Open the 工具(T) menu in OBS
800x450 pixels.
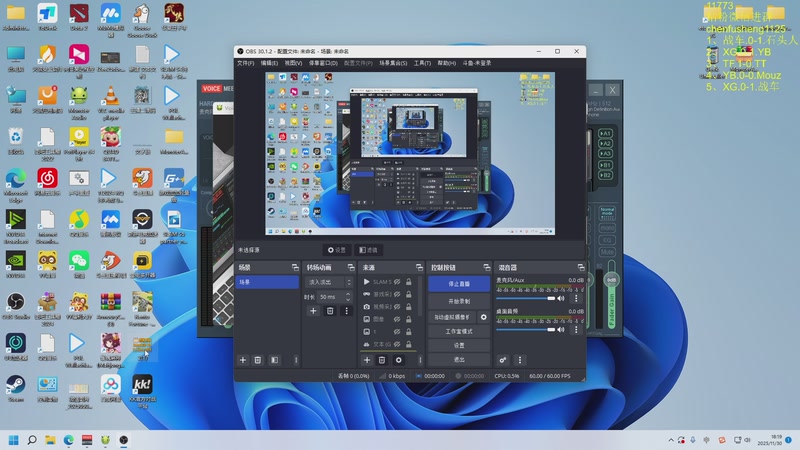[422, 63]
